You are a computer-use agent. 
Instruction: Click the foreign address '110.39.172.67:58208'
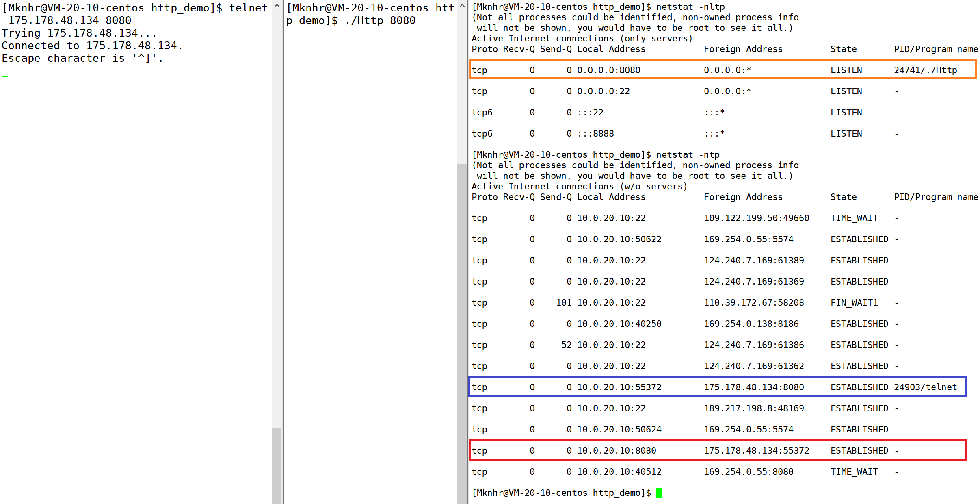[x=754, y=302]
